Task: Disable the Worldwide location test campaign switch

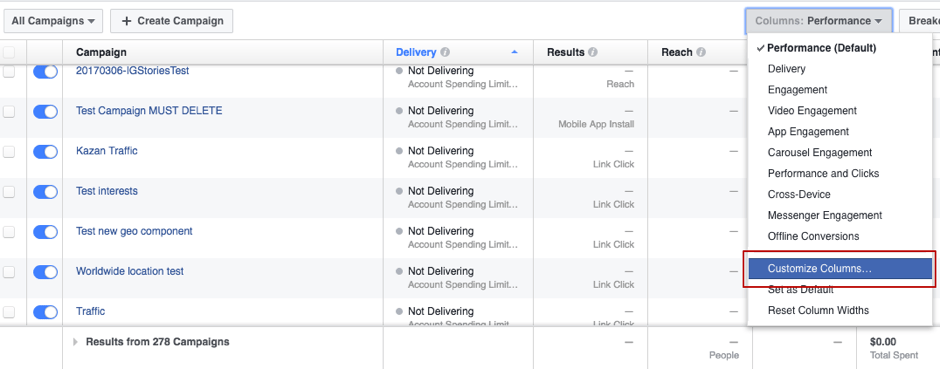Action: point(46,272)
